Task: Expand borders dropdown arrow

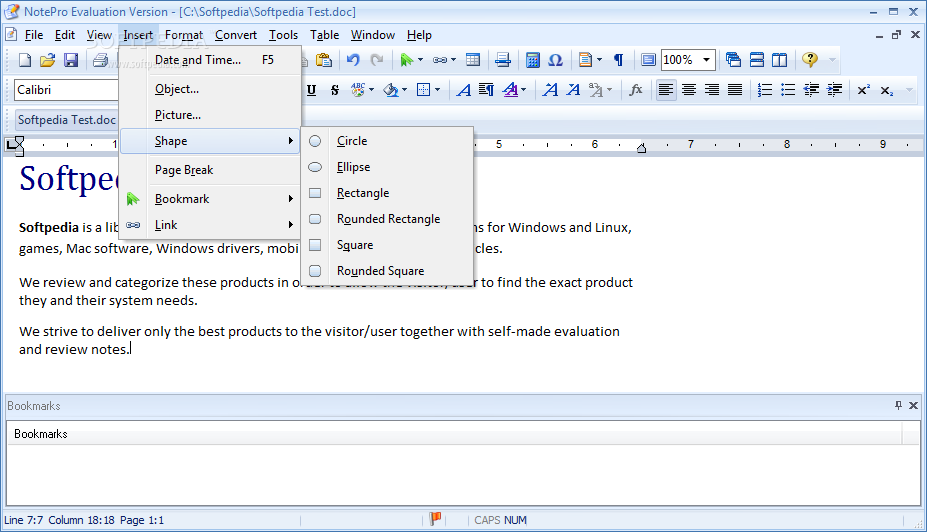Action: point(437,90)
